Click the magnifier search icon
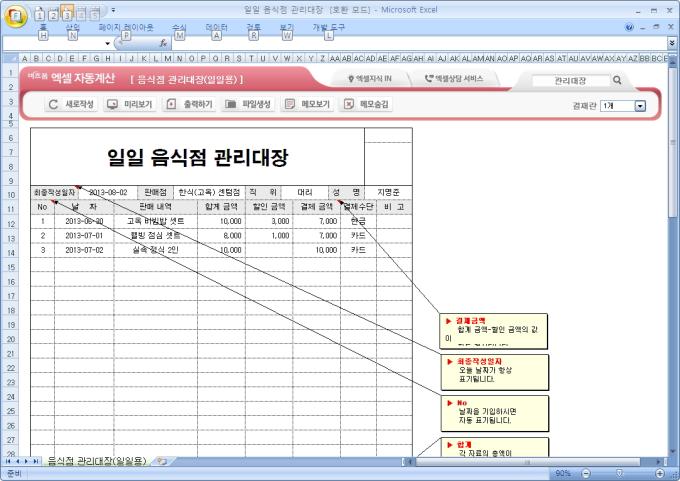The width and height of the screenshot is (680, 481). click(617, 80)
